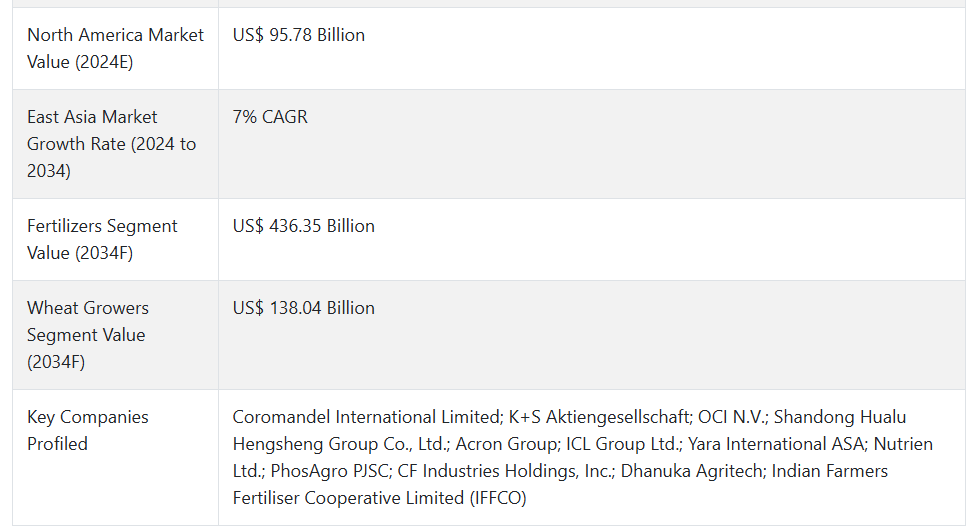Click ICL Group Ltd. company name
This screenshot has height=529, width=973.
point(623,444)
